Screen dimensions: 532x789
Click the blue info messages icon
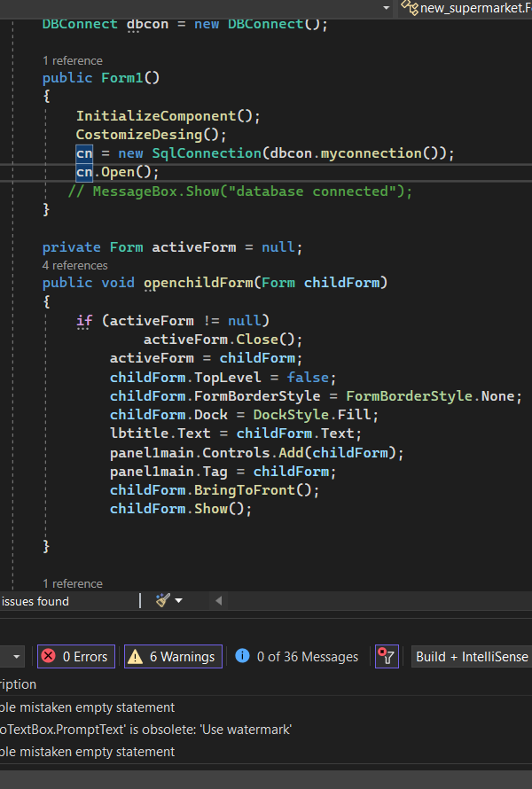click(x=242, y=656)
